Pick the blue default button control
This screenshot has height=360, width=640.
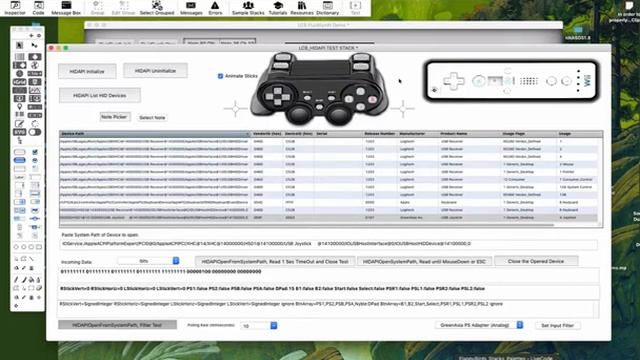[x=20, y=160]
